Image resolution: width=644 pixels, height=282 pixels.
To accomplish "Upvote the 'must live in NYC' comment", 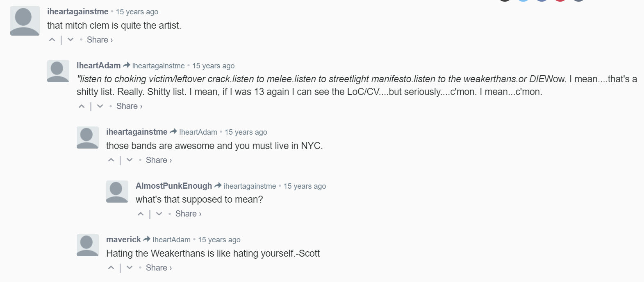I will [x=111, y=160].
